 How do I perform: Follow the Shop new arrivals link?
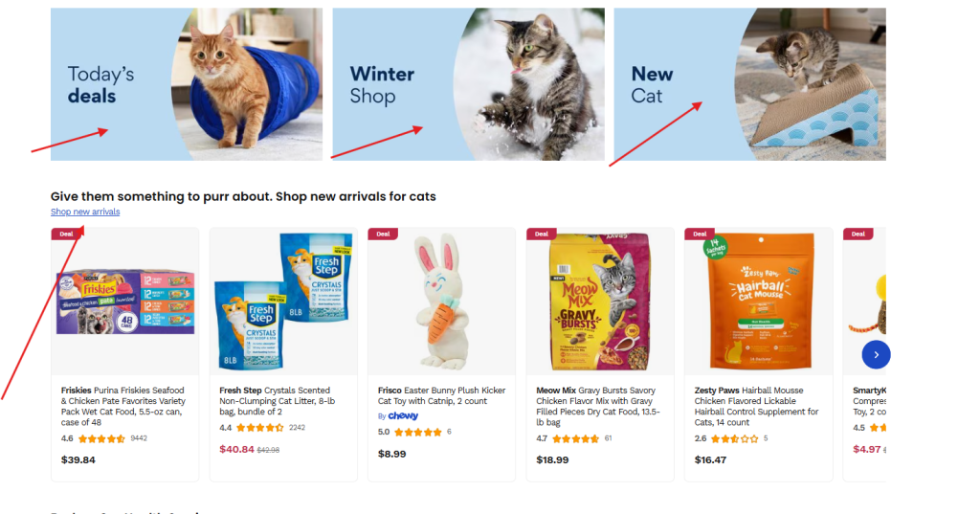pyautogui.click(x=85, y=212)
